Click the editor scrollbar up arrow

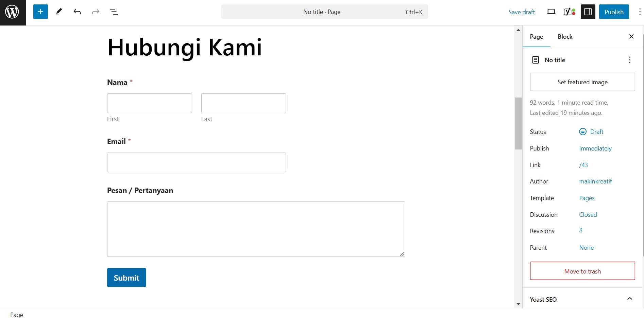[518, 30]
